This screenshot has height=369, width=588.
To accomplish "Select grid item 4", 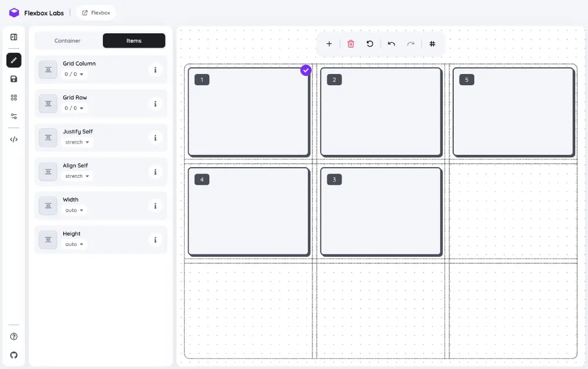I will [249, 212].
